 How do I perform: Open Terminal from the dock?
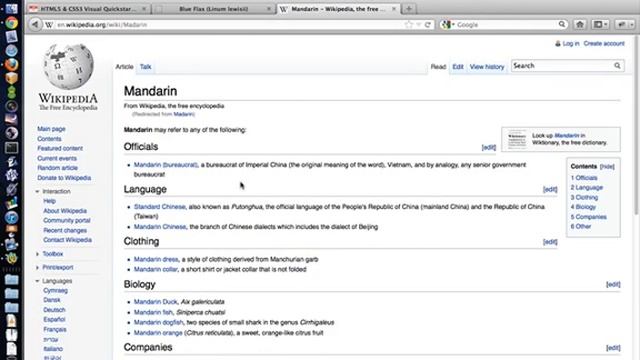(x=11, y=148)
